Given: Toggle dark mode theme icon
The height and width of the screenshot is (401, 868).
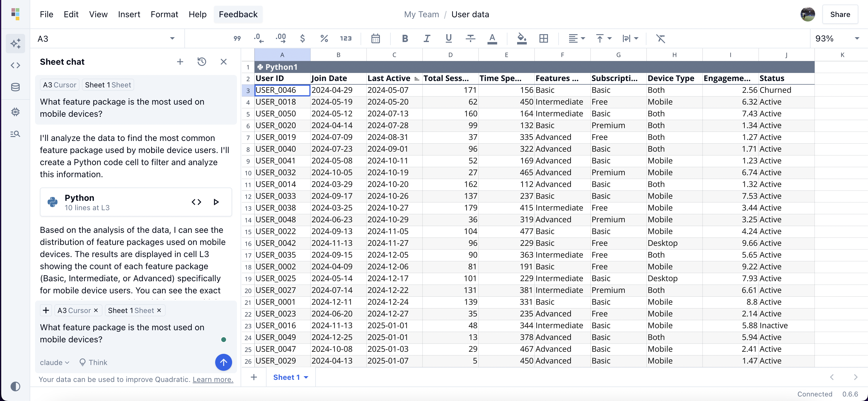Looking at the screenshot, I should click(x=15, y=386).
